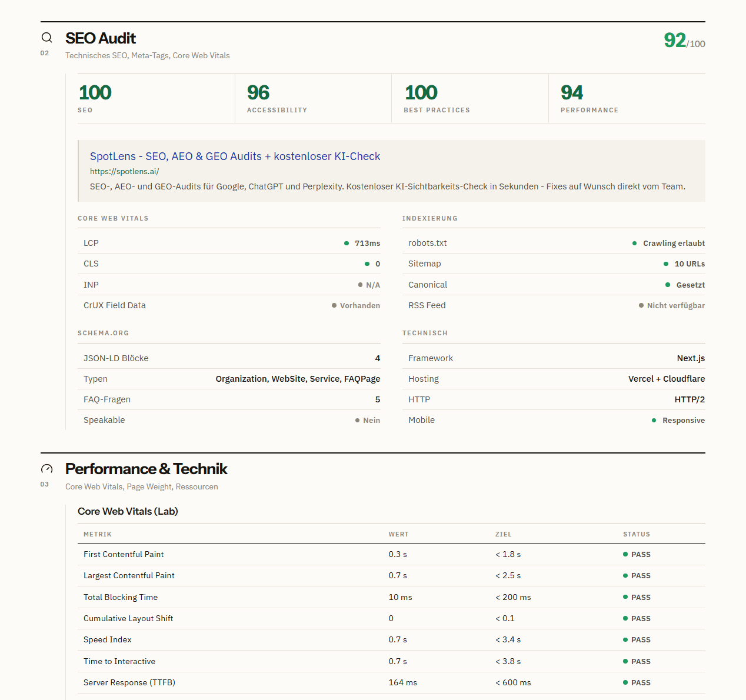The height and width of the screenshot is (700, 746).
Task: Select the Performance 94 score card
Action: pos(627,98)
